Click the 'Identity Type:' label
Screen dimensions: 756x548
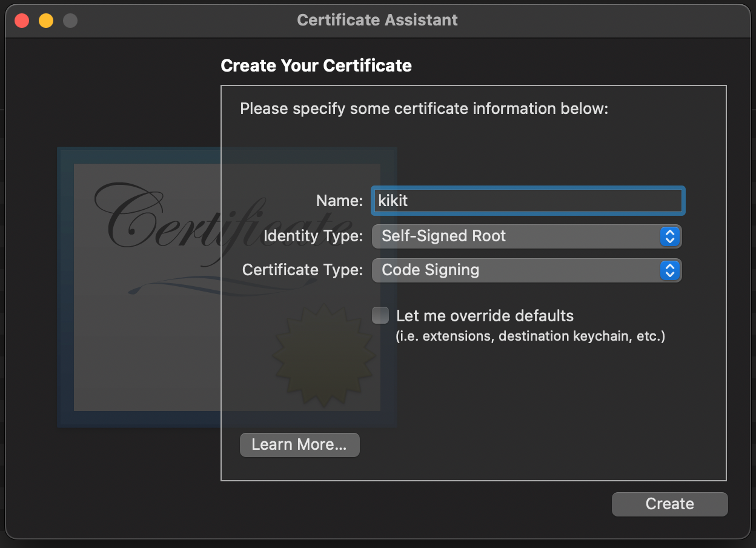[313, 236]
